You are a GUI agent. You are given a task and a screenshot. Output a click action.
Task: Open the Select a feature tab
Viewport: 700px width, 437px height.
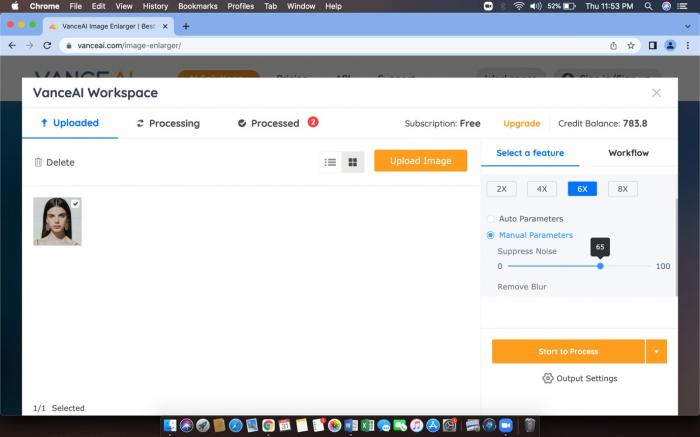(x=530, y=153)
